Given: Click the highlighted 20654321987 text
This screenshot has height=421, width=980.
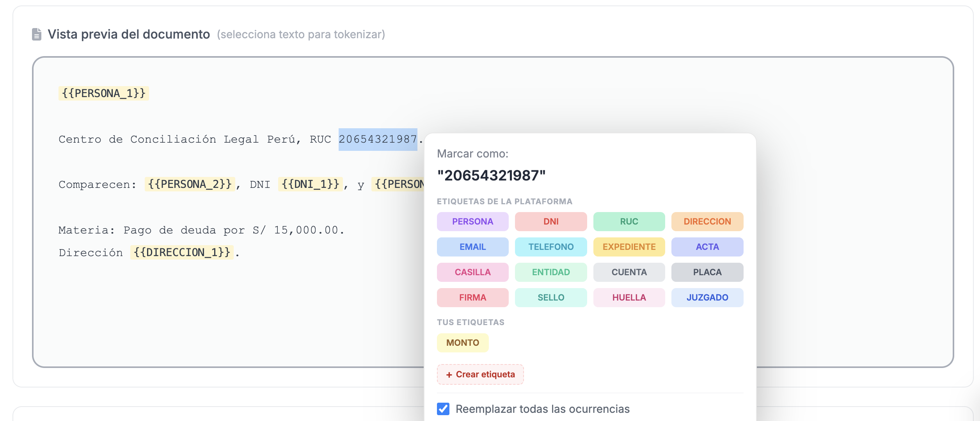Looking at the screenshot, I should tap(378, 139).
